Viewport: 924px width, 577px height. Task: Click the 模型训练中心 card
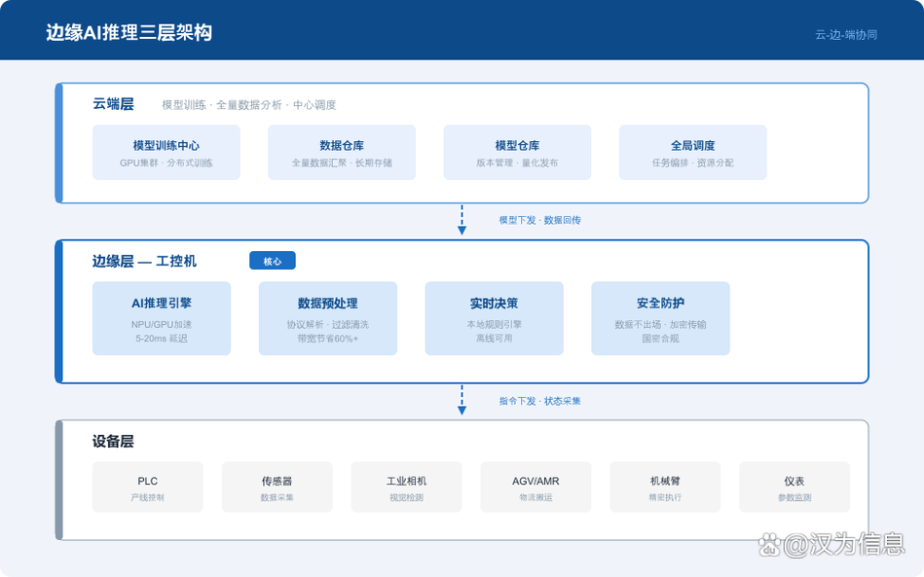pyautogui.click(x=166, y=152)
